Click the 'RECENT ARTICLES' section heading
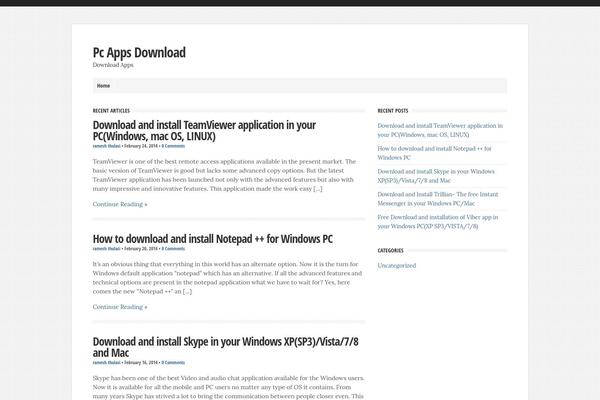 pyautogui.click(x=111, y=111)
